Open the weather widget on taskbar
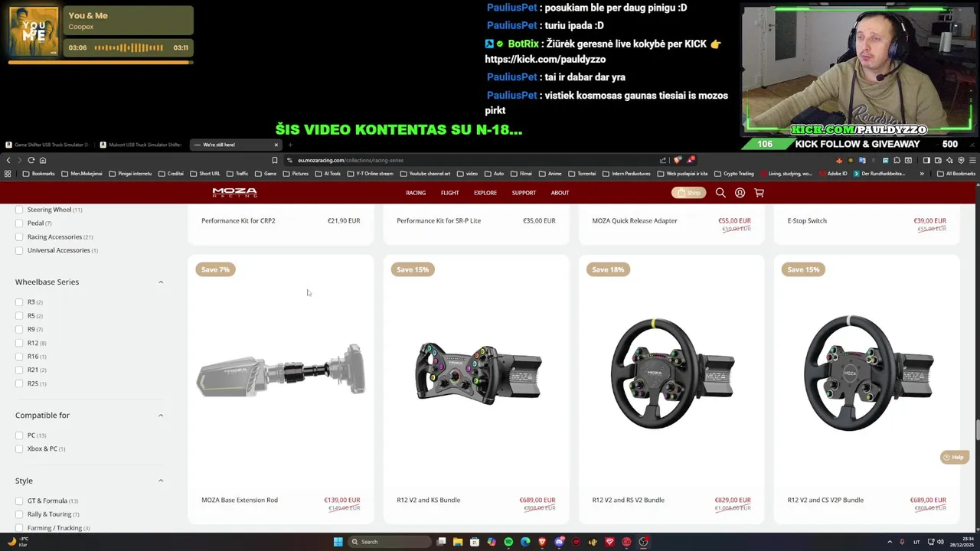 point(17,542)
